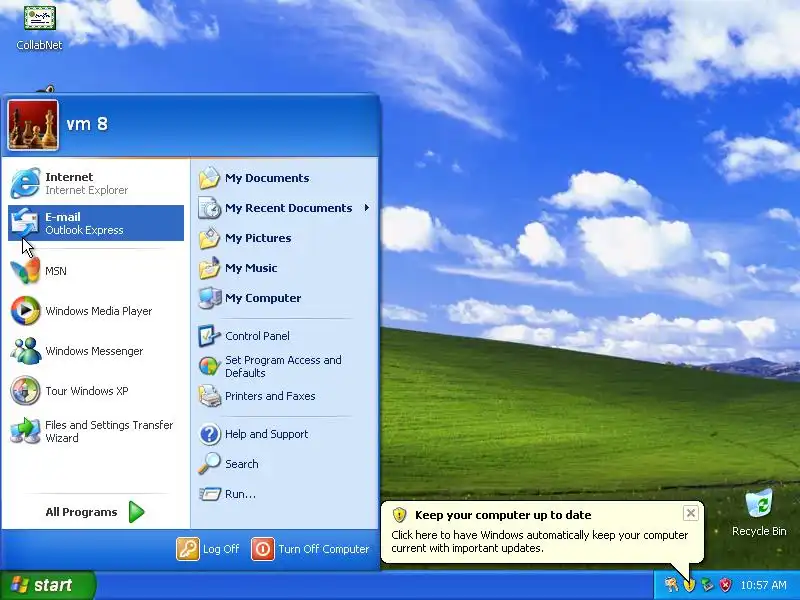Expand All Programs with green arrow
Image resolution: width=800 pixels, height=600 pixels.
point(137,512)
